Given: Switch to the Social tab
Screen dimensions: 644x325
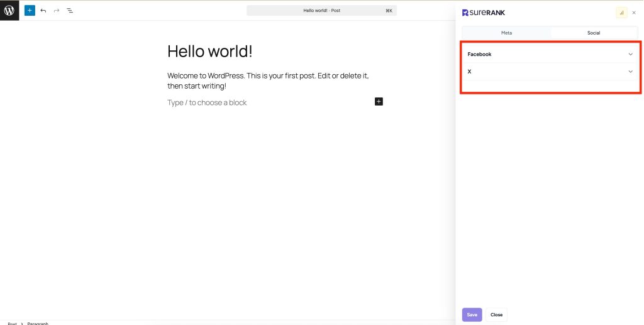Looking at the screenshot, I should 594,33.
